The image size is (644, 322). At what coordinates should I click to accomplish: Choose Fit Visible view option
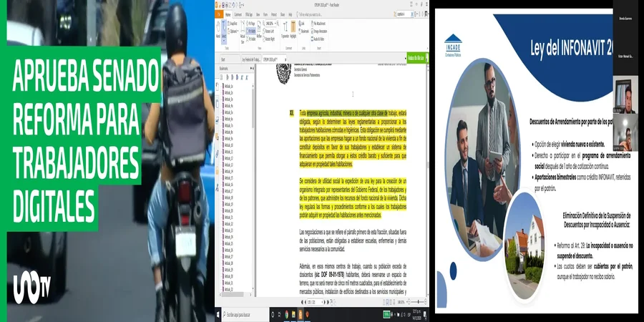click(x=250, y=39)
